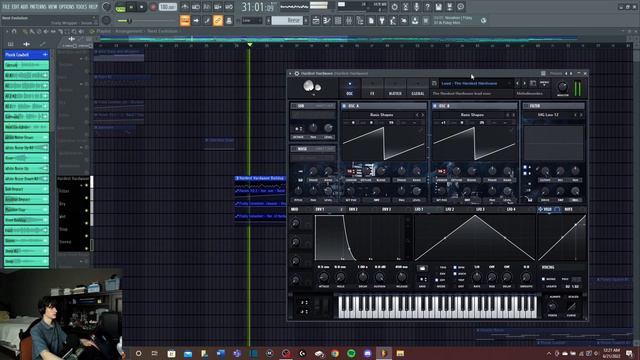
Task: Switch to the Serum OSC tab
Action: tap(349, 88)
